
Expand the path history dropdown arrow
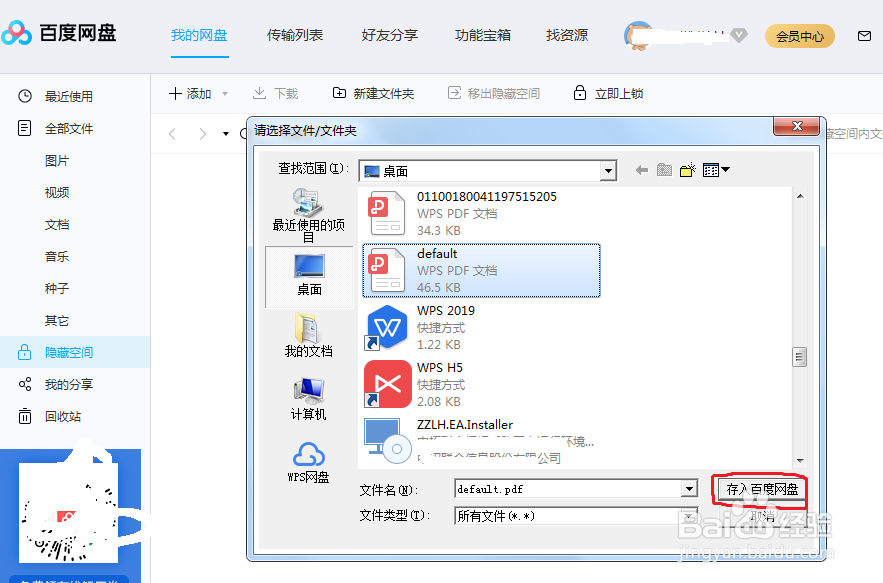(x=226, y=134)
